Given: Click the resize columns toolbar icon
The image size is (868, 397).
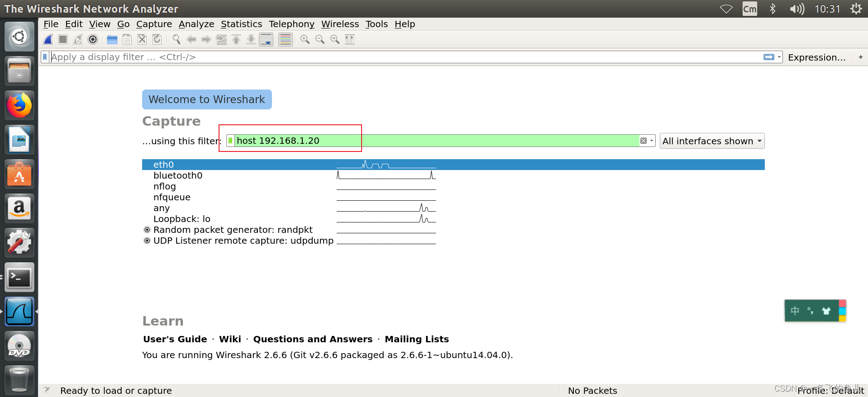Looking at the screenshot, I should click(350, 40).
